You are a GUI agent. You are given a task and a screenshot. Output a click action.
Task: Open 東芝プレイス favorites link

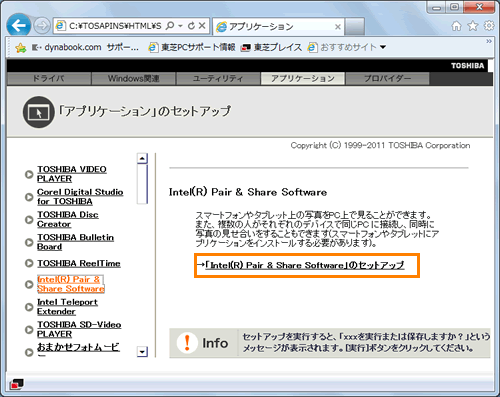point(272,47)
